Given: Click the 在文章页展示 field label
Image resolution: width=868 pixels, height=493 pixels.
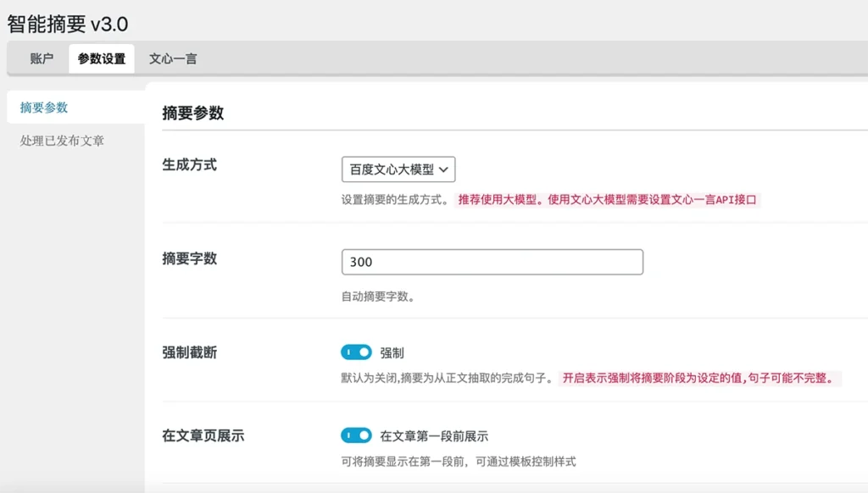Looking at the screenshot, I should click(x=203, y=436).
